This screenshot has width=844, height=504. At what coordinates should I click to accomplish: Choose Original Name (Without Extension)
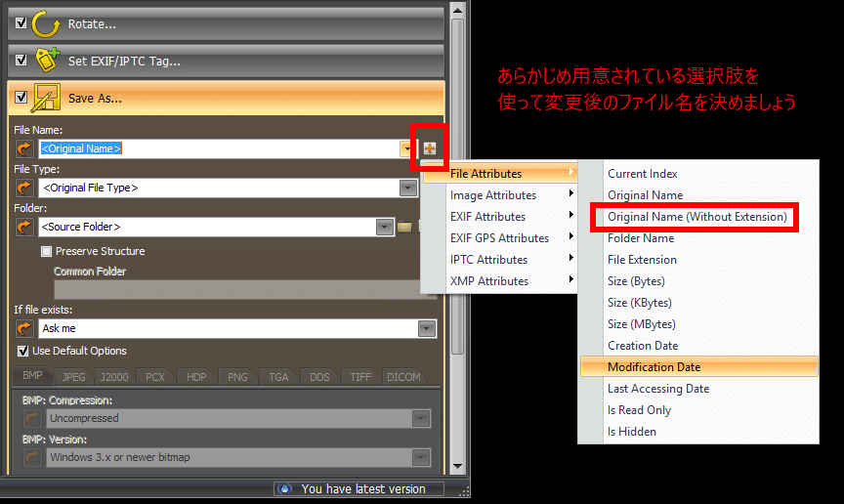click(696, 217)
